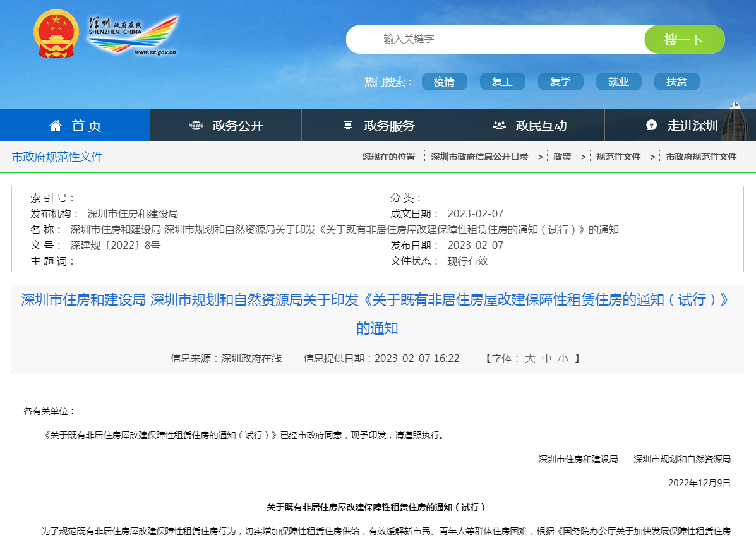Select the 疫情 hot search tag
The height and width of the screenshot is (550, 756).
click(x=444, y=81)
